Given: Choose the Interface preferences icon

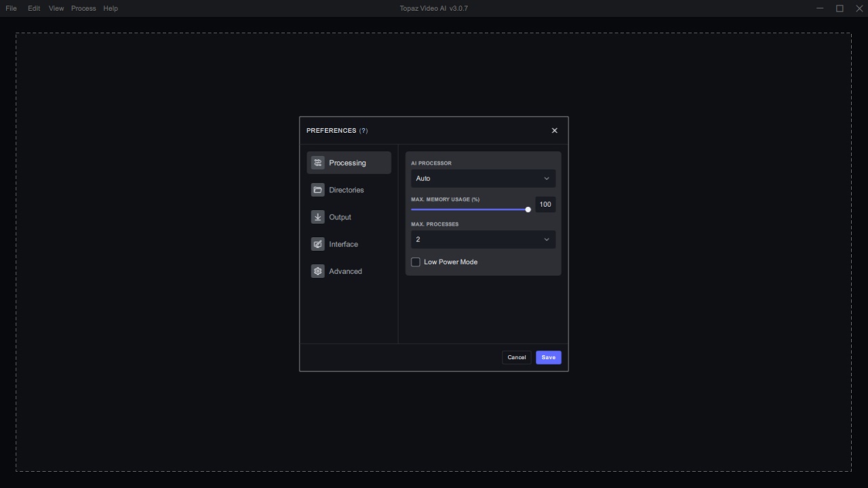Looking at the screenshot, I should coord(317,244).
